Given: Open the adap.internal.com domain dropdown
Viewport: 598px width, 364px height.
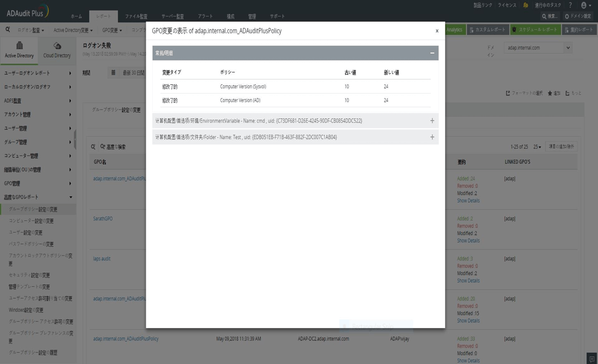Looking at the screenshot, I should click(538, 48).
